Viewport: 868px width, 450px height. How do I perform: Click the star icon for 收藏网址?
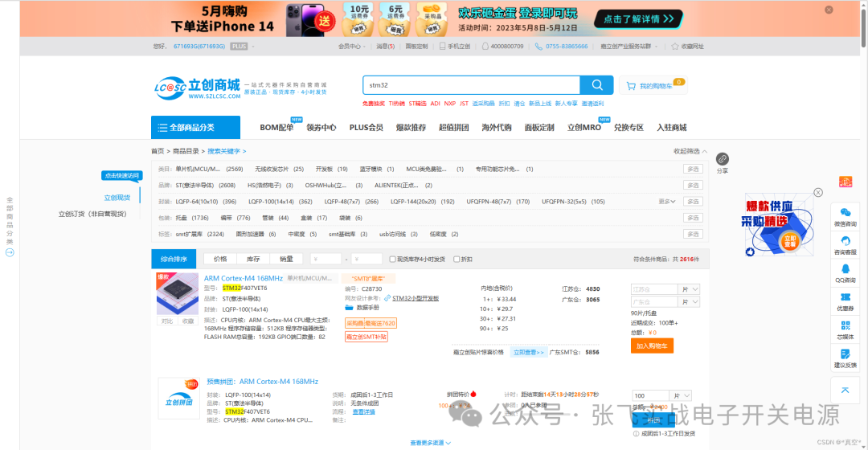click(675, 47)
